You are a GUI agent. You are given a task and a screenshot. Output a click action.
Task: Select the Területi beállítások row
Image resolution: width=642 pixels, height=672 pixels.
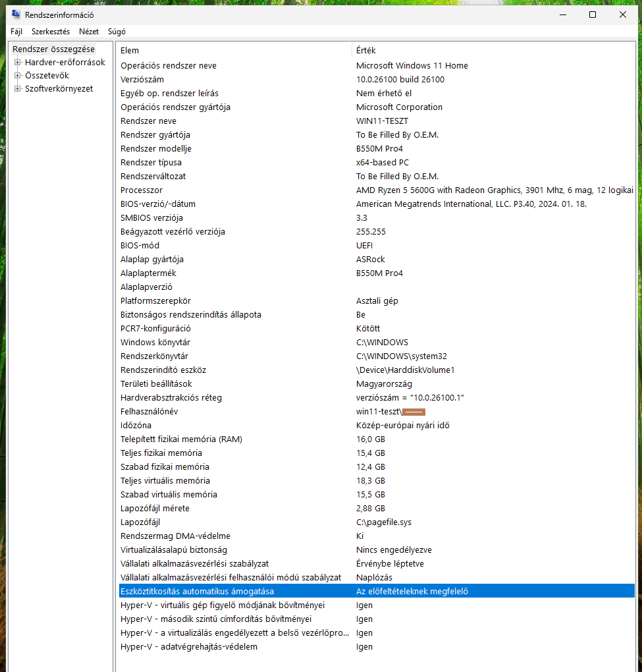click(x=377, y=384)
